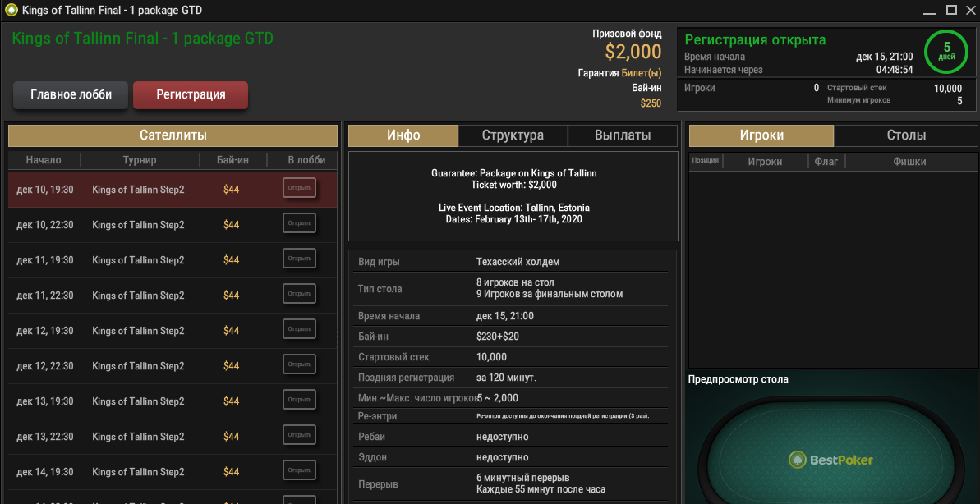Open satellite starting дек 13, 19:30

click(x=299, y=400)
